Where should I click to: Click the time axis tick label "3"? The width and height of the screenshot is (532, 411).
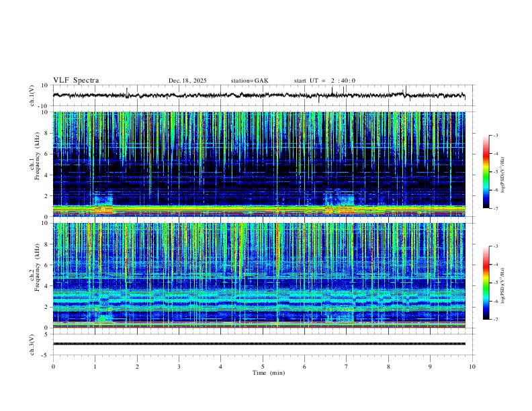click(x=179, y=367)
